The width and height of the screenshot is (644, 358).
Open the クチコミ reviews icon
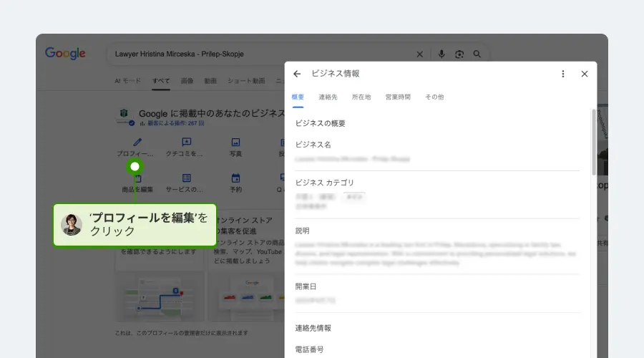186,142
